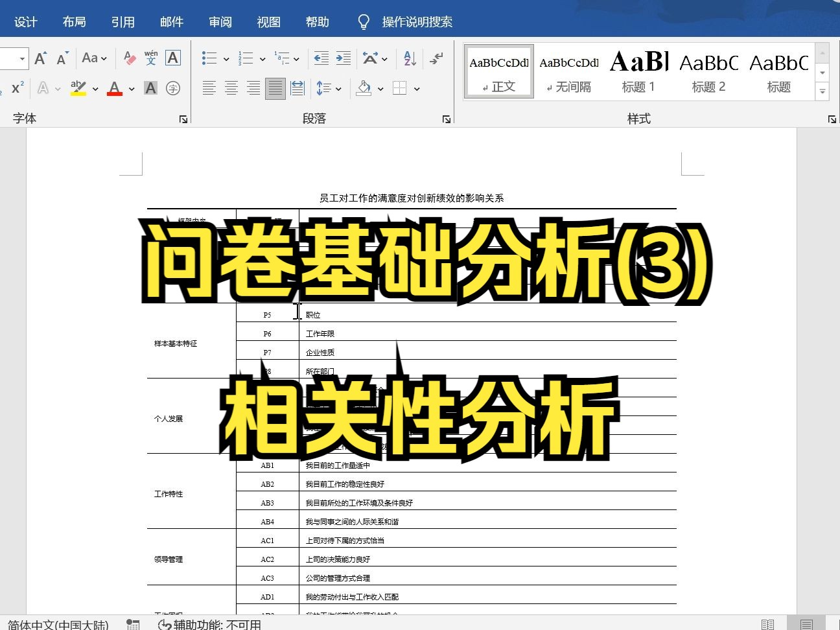840x630 pixels.
Task: Open the Font dialog launcher
Action: (183, 119)
